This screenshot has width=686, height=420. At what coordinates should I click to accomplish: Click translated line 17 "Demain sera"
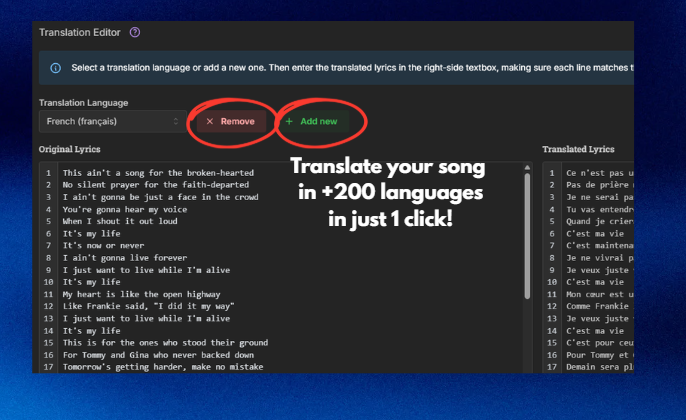[599, 367]
